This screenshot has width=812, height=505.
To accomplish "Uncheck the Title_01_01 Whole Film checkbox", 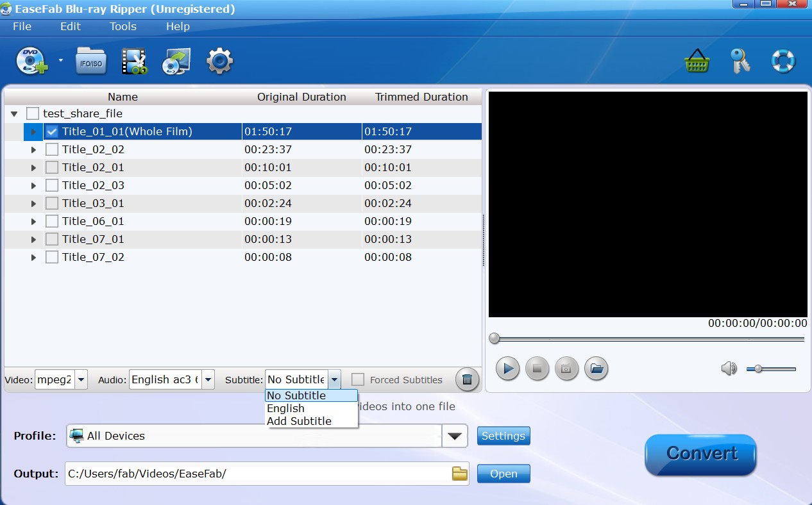I will (51, 131).
